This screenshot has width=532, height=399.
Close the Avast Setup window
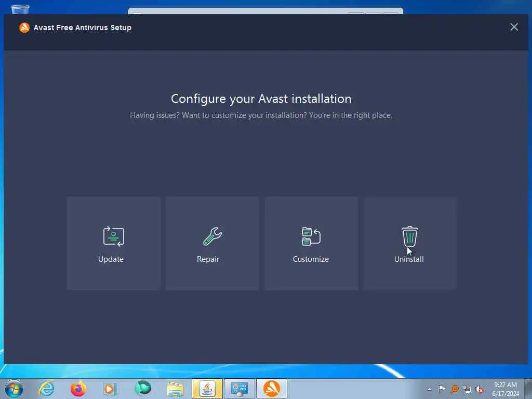point(514,27)
